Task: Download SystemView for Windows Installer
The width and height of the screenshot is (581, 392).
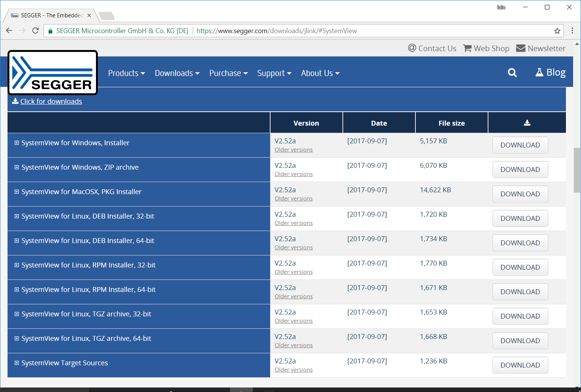Action: click(x=520, y=145)
